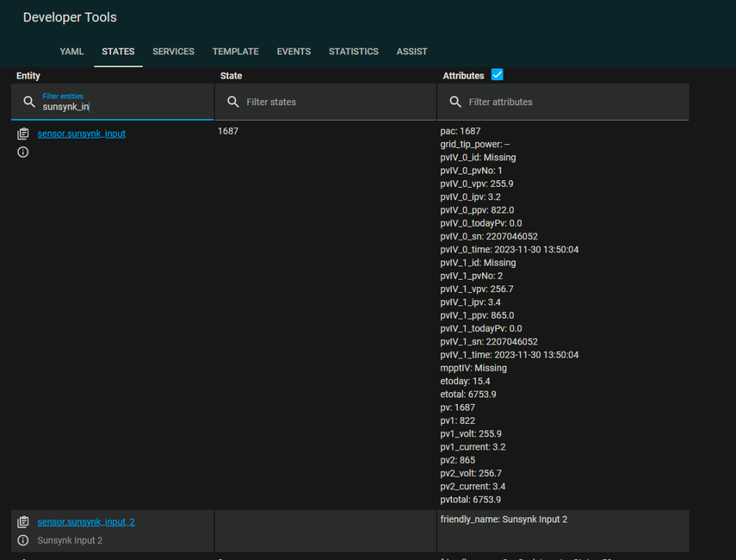Viewport: 736px width, 560px height.
Task: Open sensor.sunsynk_input_2 entity link
Action: [x=86, y=522]
